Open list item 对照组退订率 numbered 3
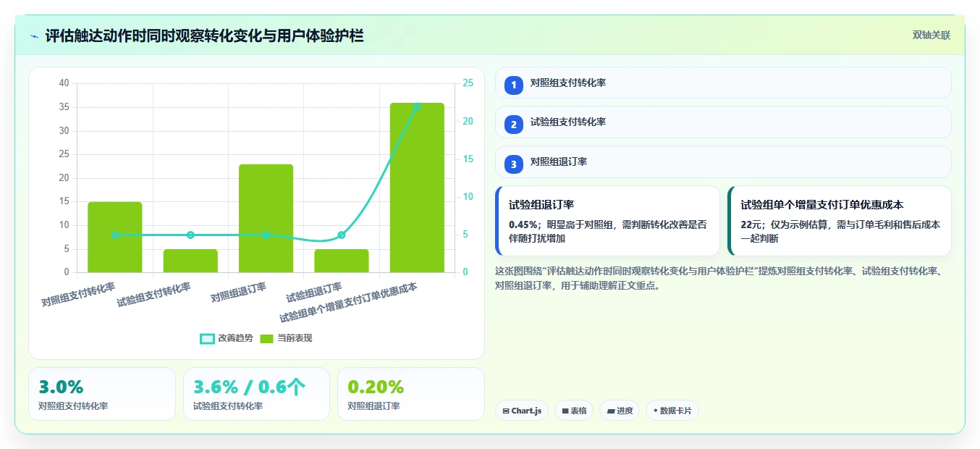 [x=723, y=161]
